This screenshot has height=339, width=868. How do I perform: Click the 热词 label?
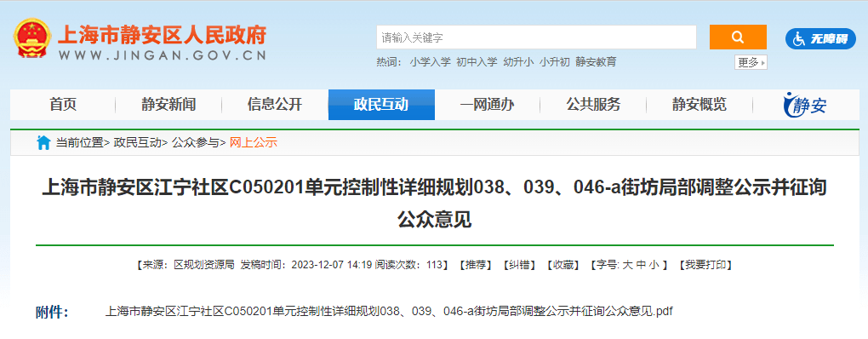(389, 62)
